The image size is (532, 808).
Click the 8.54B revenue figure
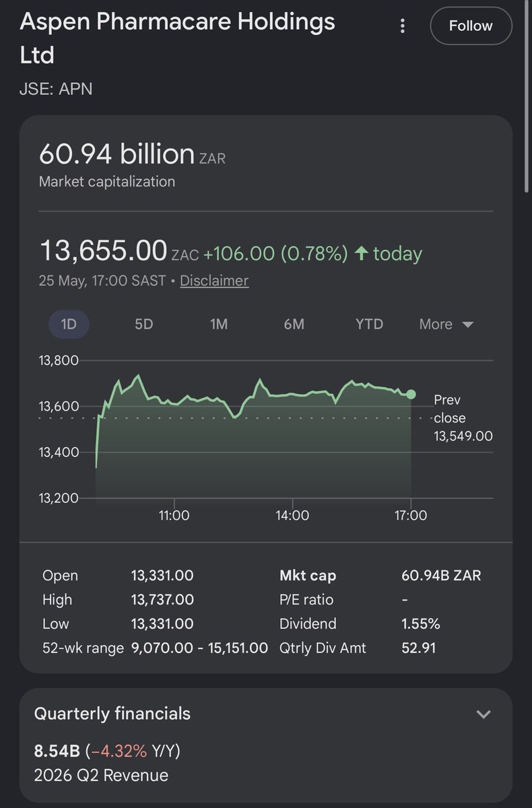[x=57, y=750]
